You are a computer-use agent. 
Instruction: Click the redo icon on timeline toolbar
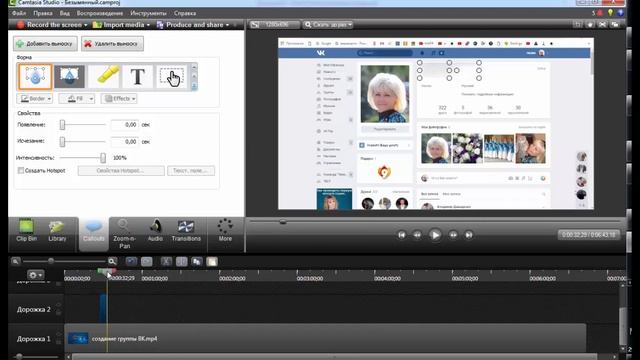(x=147, y=261)
